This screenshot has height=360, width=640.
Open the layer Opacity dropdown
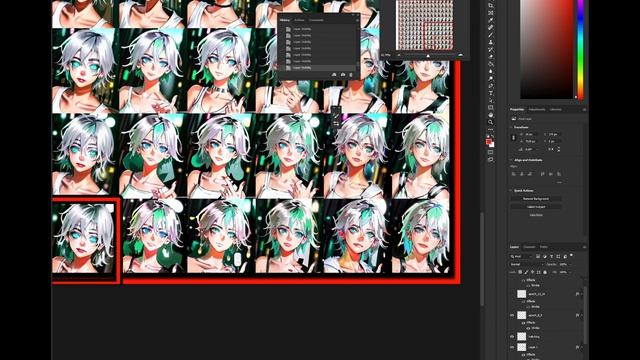[x=571, y=264]
